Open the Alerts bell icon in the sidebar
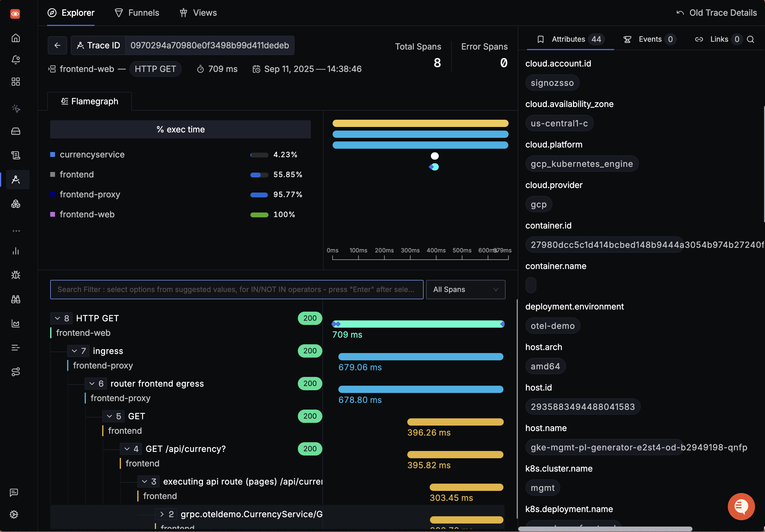765x532 pixels. click(x=16, y=60)
